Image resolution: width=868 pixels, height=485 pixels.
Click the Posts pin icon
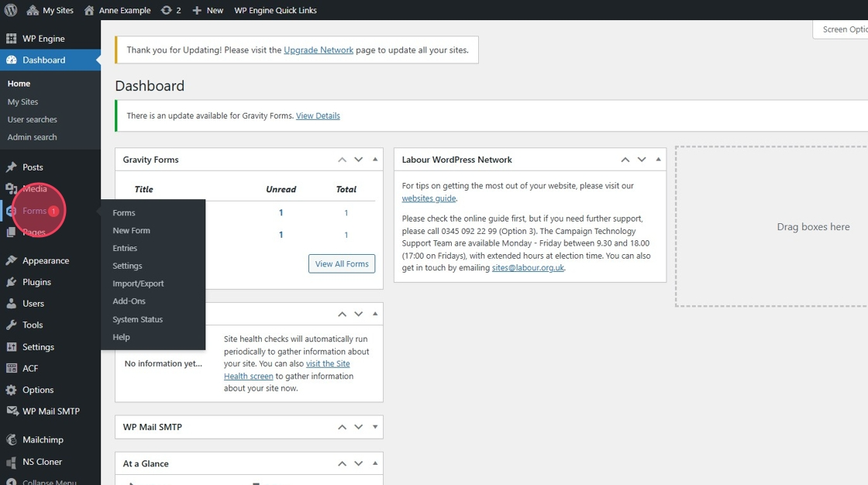(11, 167)
